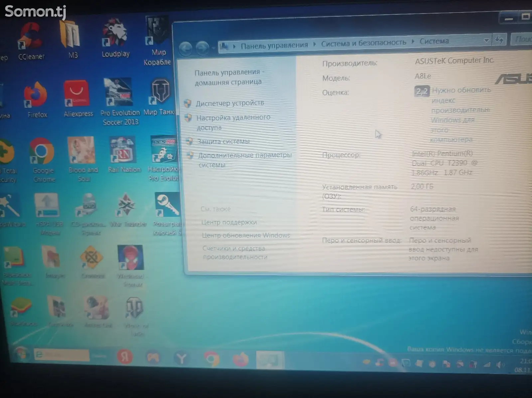Open Настройка удаленного доступа link
This screenshot has width=532, height=398.
(x=233, y=122)
